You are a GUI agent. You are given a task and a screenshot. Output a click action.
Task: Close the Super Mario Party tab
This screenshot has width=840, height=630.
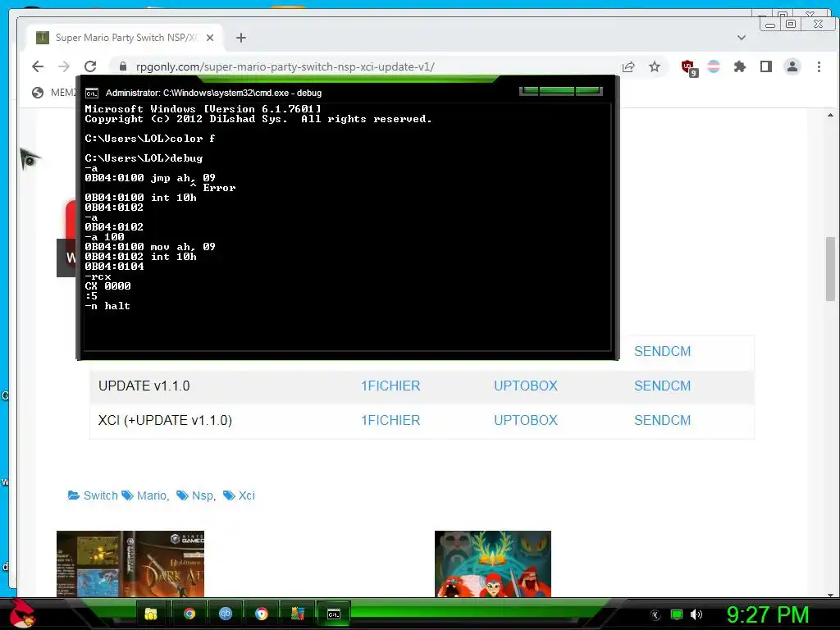210,38
